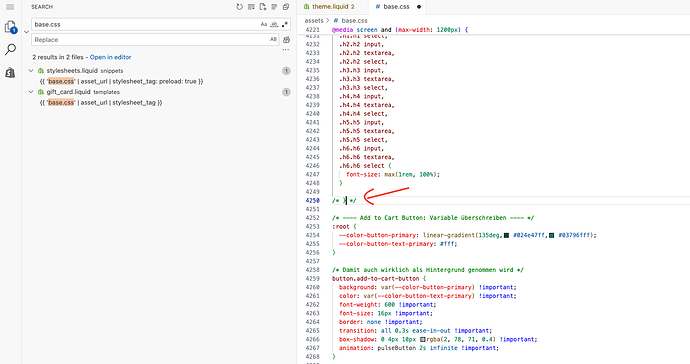Screen dimensions: 690x364
Task: Refresh the search results
Action: point(239,7)
